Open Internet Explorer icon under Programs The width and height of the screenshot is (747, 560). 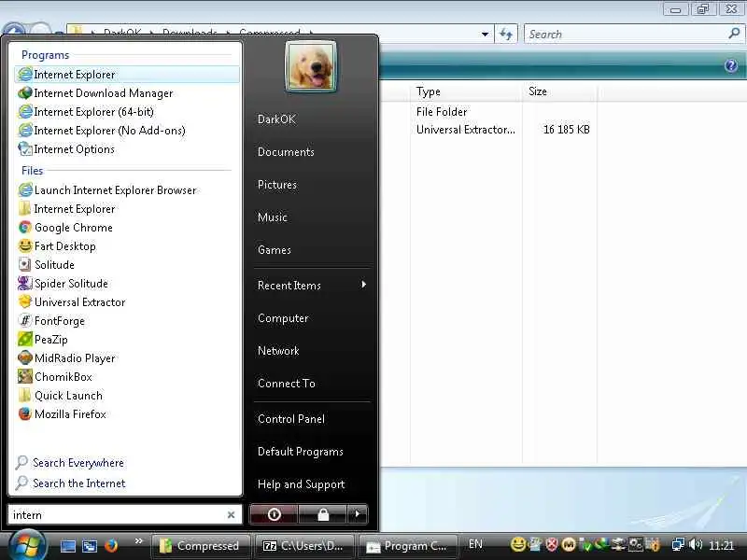pos(25,75)
